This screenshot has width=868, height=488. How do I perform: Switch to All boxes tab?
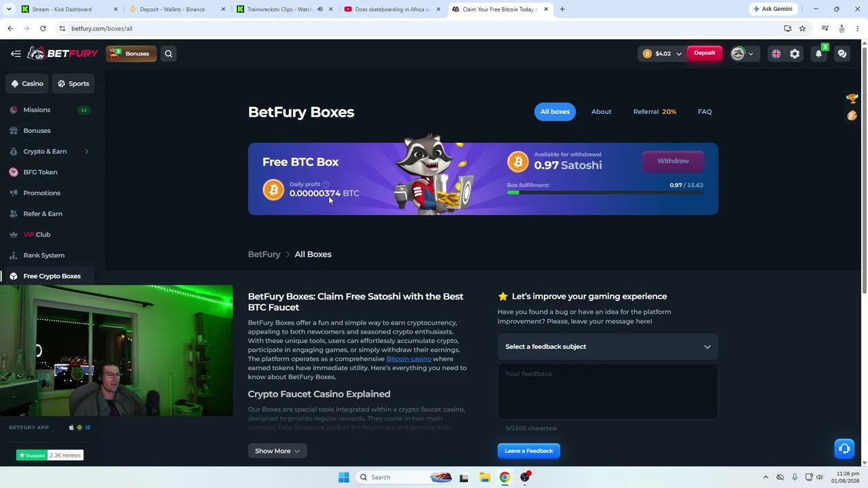(555, 112)
